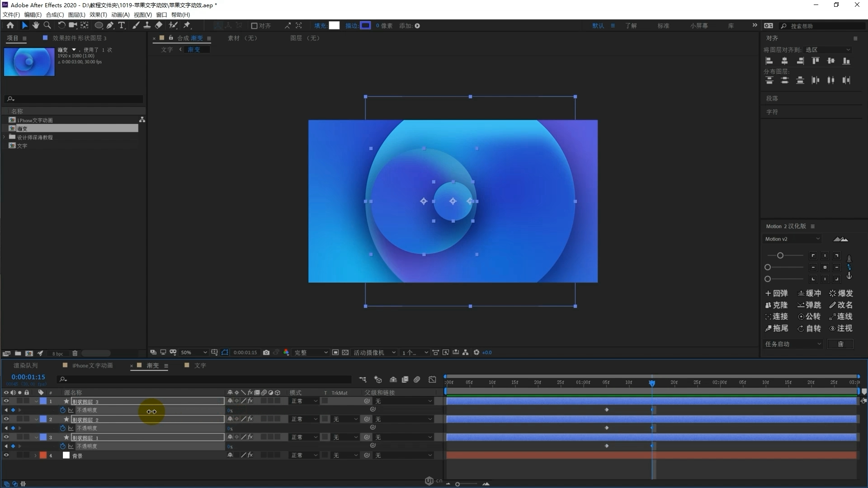The height and width of the screenshot is (488, 868).
Task: Select the Type tool
Action: 121,26
